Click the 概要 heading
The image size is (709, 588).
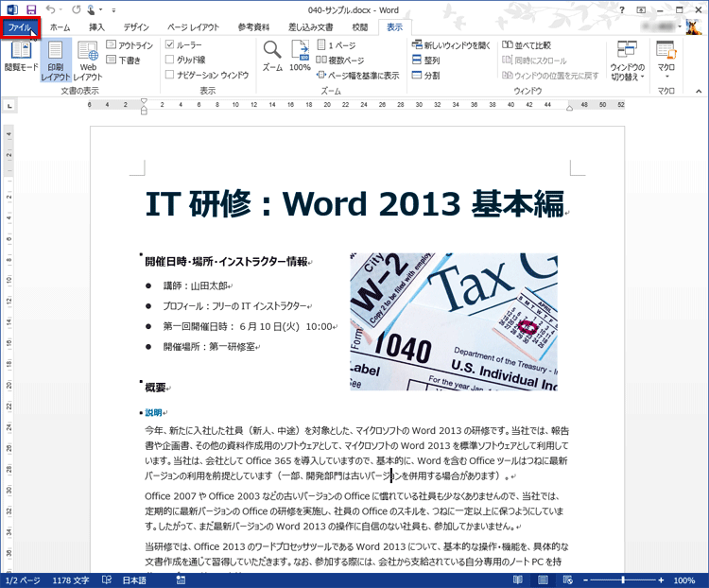pos(155,388)
